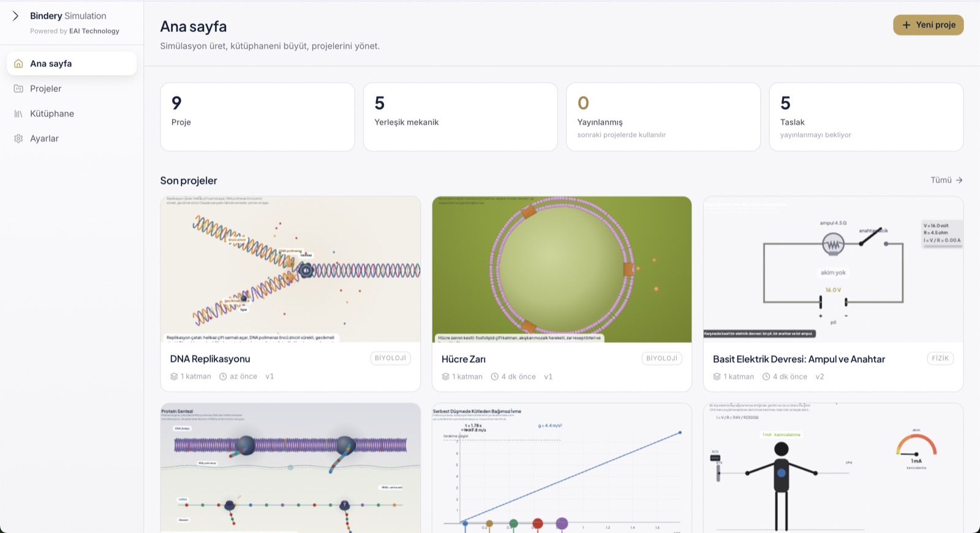Image resolution: width=980 pixels, height=533 pixels.
Task: Expand the sidebar using the chevron icon
Action: click(15, 16)
